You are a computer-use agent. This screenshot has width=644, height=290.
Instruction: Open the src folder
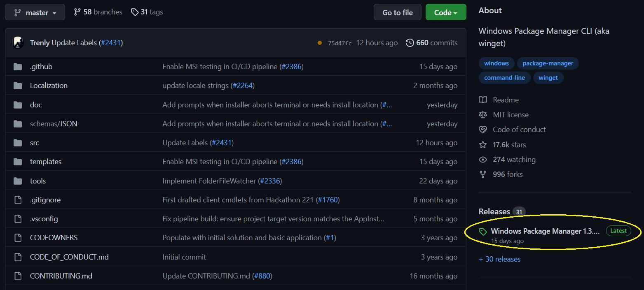35,143
